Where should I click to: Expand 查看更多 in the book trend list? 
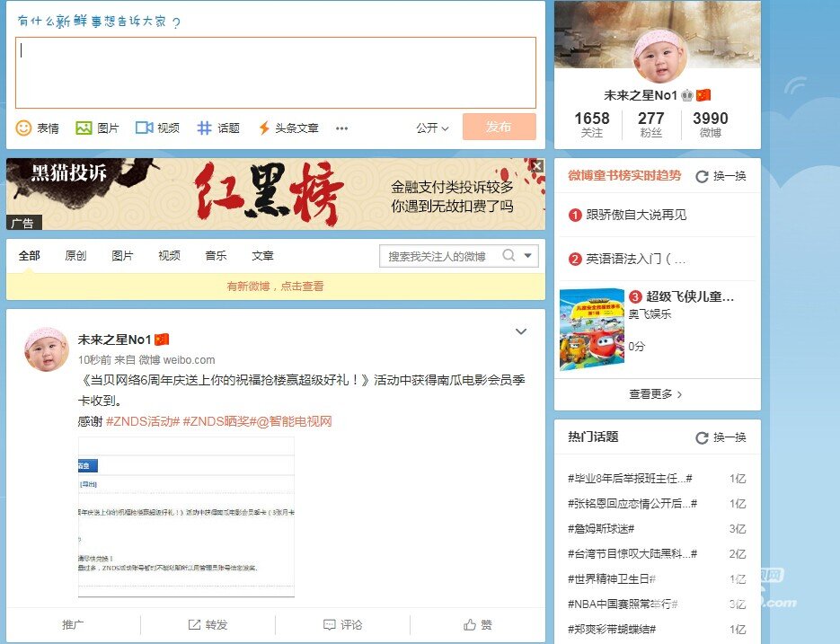[656, 394]
